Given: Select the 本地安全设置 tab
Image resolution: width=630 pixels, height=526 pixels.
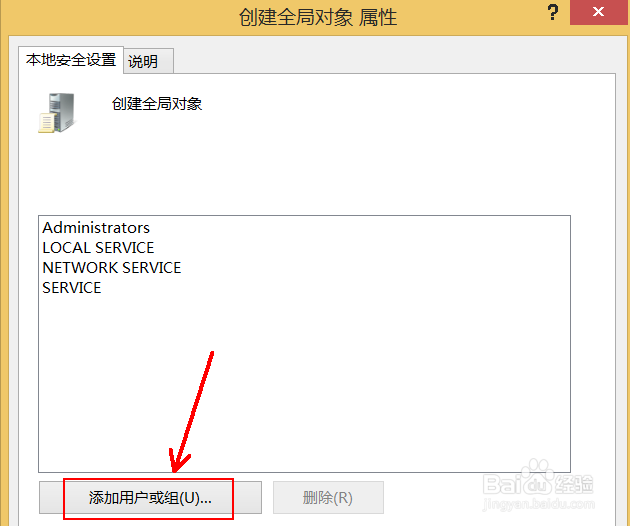Looking at the screenshot, I should tap(71, 60).
